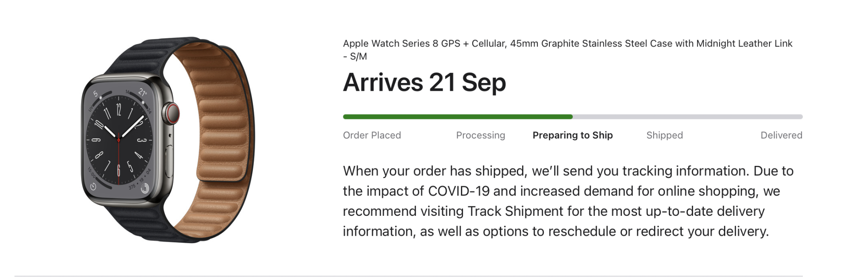Select the Shipped status step
Image resolution: width=868 pixels, height=277 pixels.
(x=664, y=135)
